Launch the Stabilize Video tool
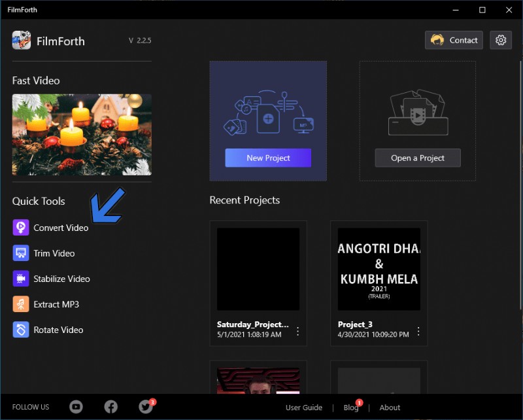523x420 pixels. click(x=22, y=279)
